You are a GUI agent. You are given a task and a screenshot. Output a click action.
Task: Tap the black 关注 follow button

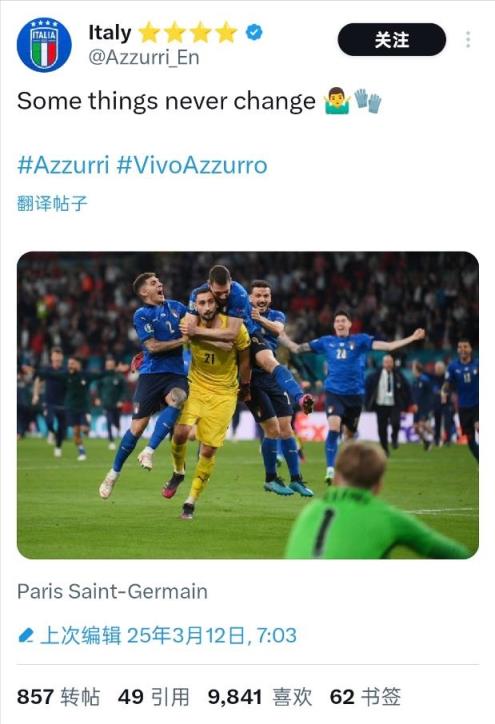pos(392,40)
